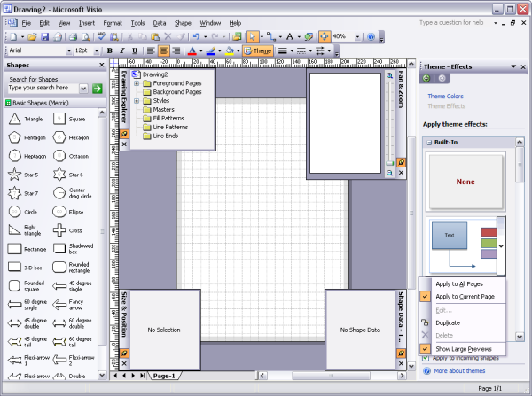
Task: Click the Theme toolbar button
Action: (x=258, y=50)
